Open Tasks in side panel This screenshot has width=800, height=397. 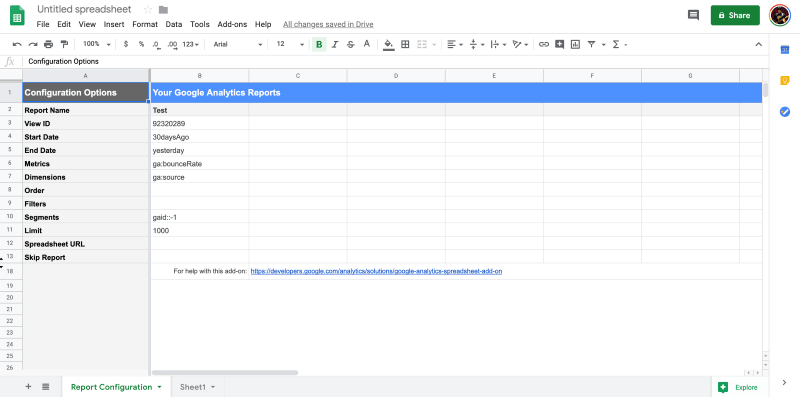pyautogui.click(x=785, y=112)
